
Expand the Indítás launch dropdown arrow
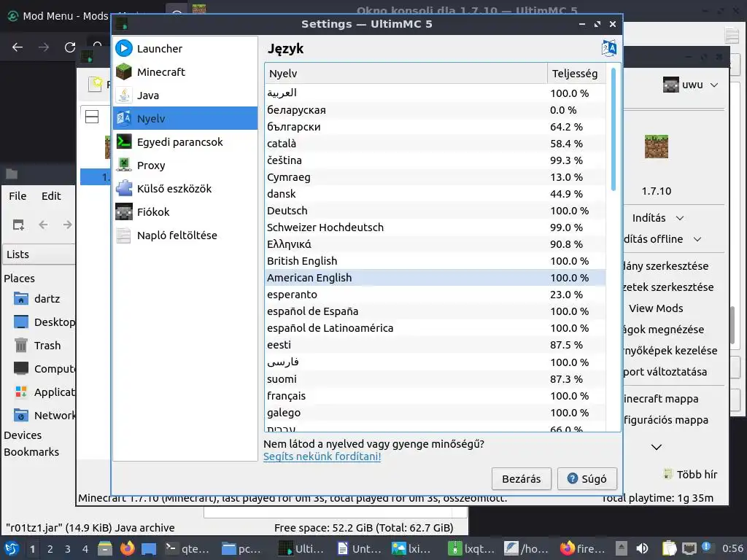[x=680, y=218]
